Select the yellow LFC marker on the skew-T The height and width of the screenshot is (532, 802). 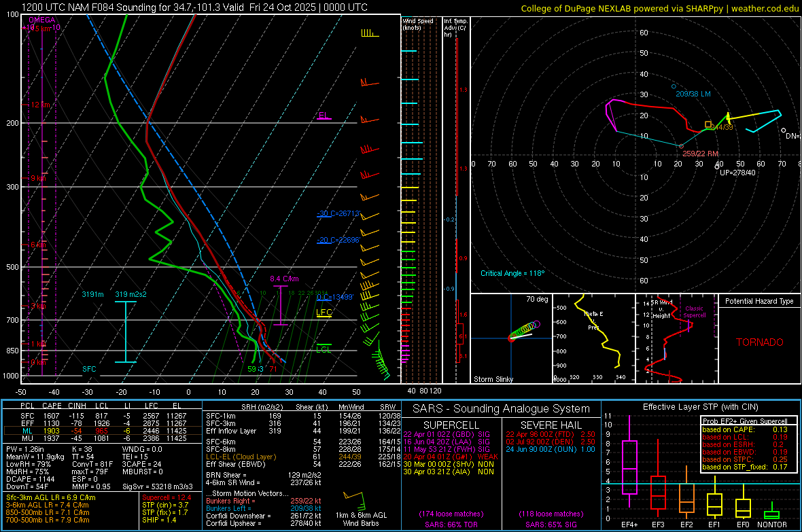[x=324, y=313]
